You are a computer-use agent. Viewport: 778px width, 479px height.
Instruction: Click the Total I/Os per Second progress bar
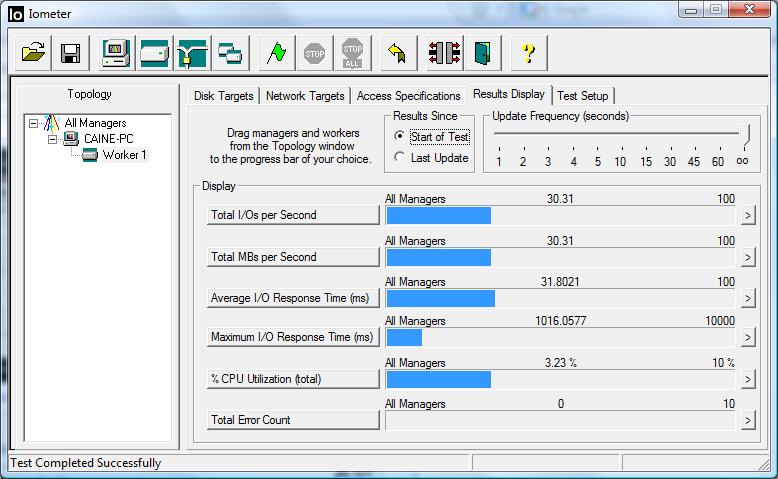click(561, 215)
